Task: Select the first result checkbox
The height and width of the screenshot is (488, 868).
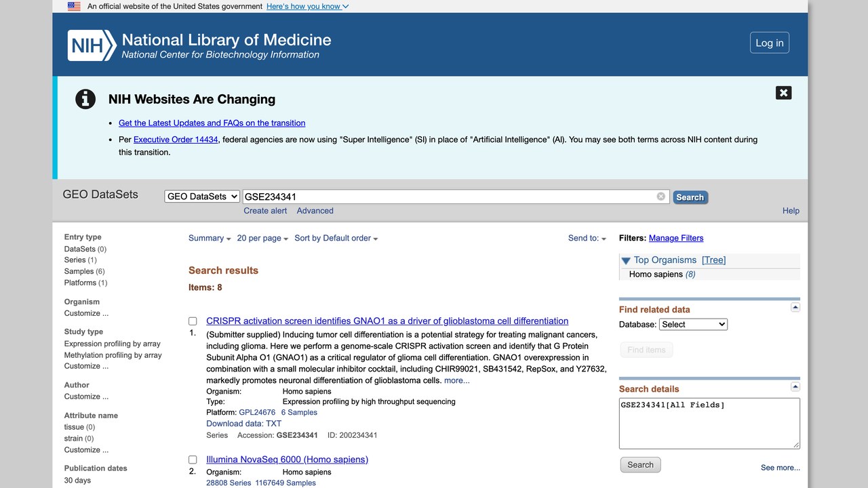Action: tap(193, 321)
